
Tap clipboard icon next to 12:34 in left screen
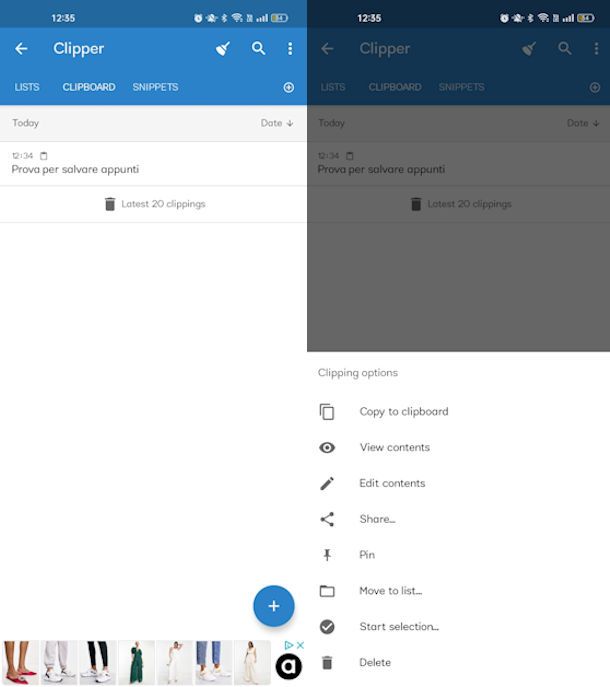click(x=44, y=156)
